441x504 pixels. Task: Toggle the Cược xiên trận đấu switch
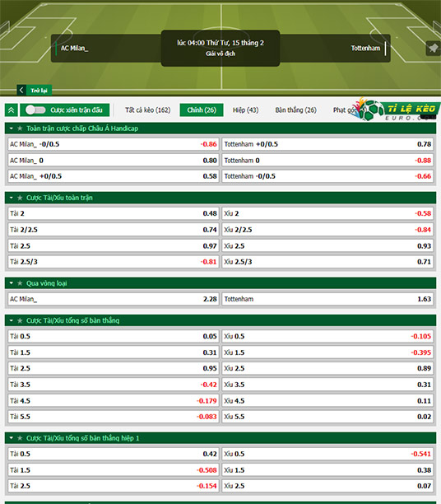(35, 110)
